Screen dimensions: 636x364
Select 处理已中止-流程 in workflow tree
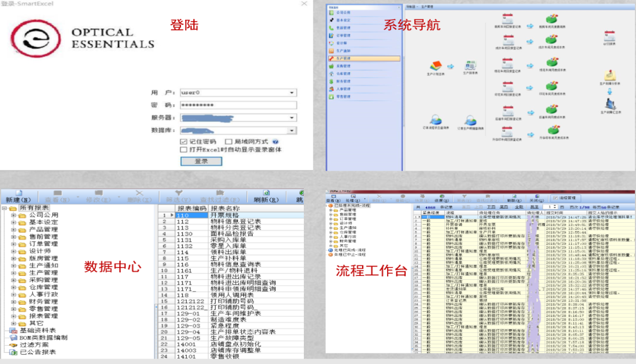350,254
